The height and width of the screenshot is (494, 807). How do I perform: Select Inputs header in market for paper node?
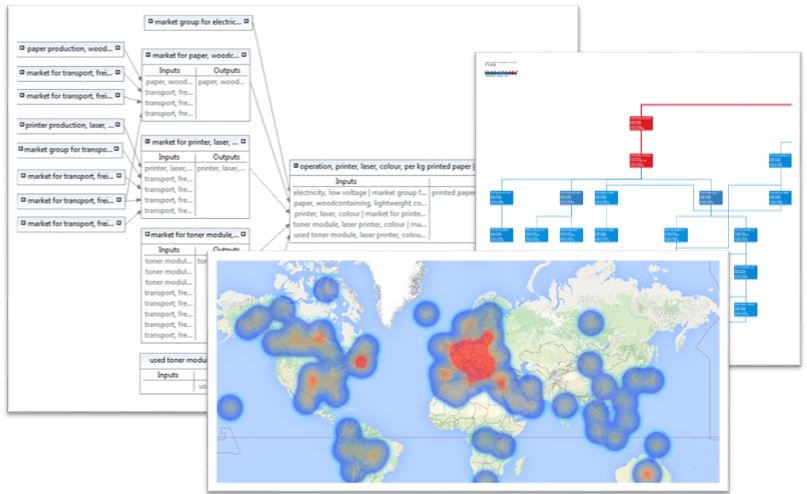pos(169,71)
